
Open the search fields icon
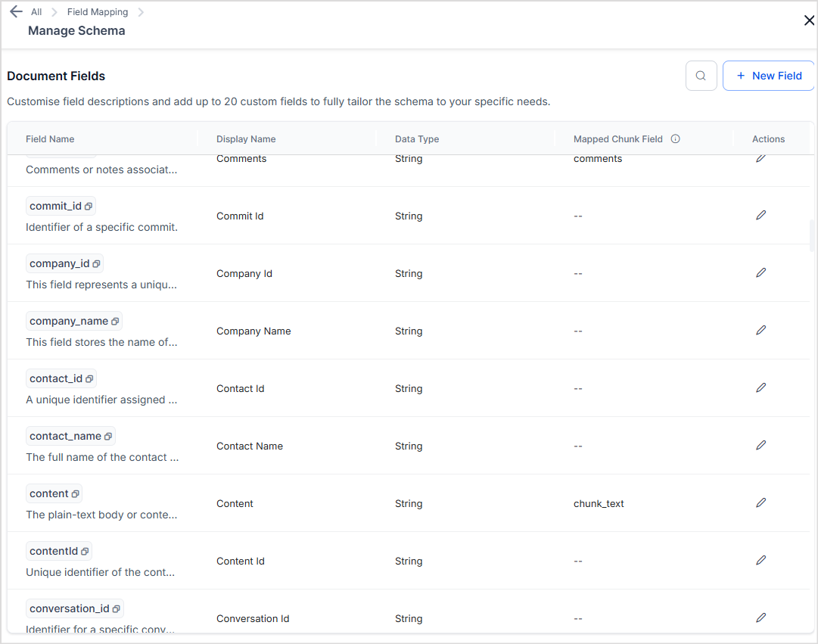701,76
